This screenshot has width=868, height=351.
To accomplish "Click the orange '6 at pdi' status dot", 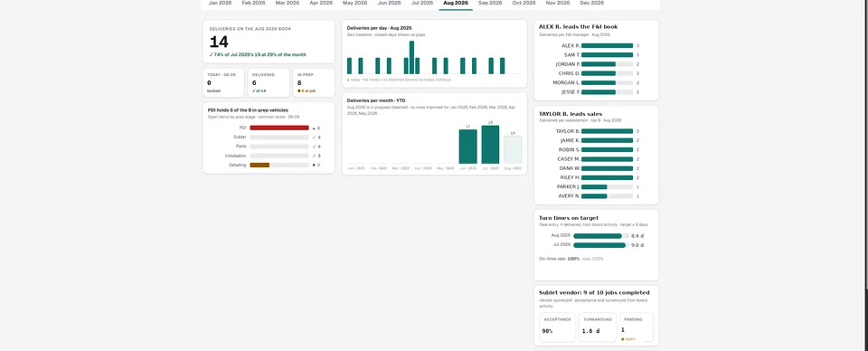I will [299, 90].
